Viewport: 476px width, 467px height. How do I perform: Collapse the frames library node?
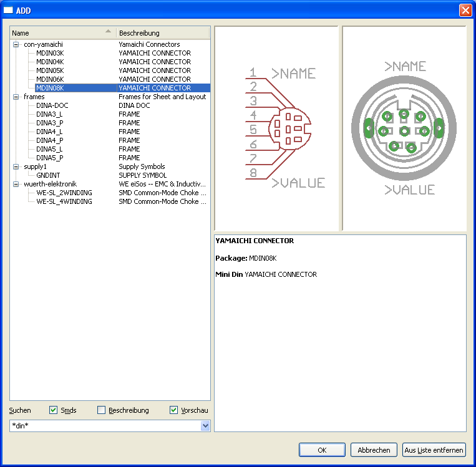click(x=16, y=97)
